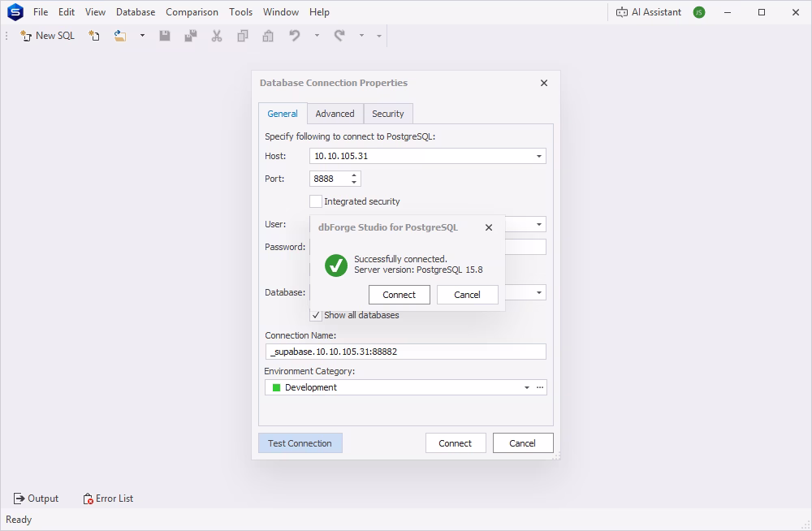
Task: Click the Paste toolbar icon
Action: (x=268, y=36)
